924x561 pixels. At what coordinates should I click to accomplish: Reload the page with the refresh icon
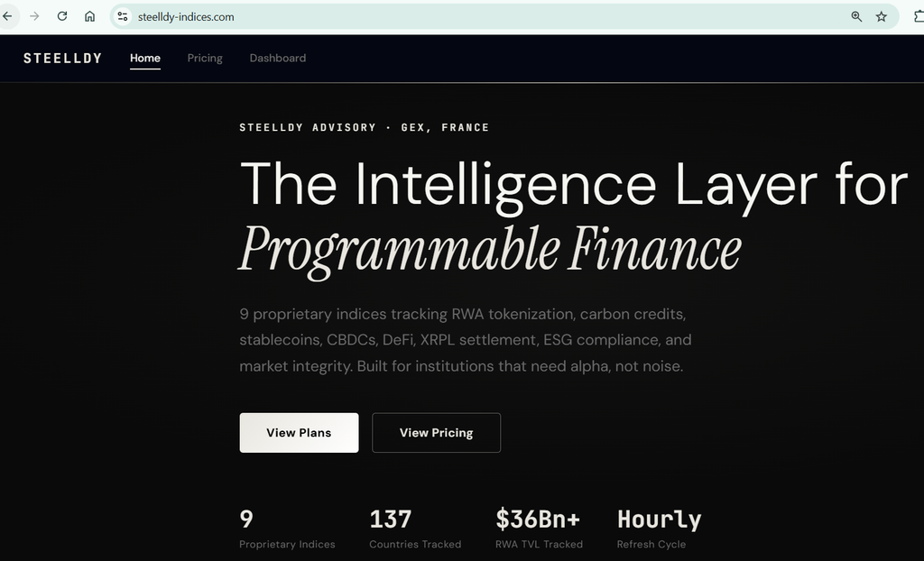tap(62, 16)
